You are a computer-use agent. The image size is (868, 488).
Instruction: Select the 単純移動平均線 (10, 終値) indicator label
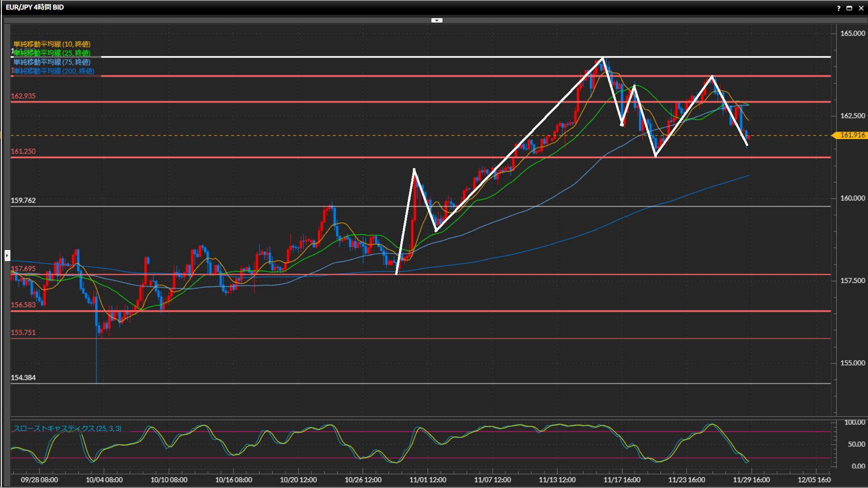(x=52, y=44)
